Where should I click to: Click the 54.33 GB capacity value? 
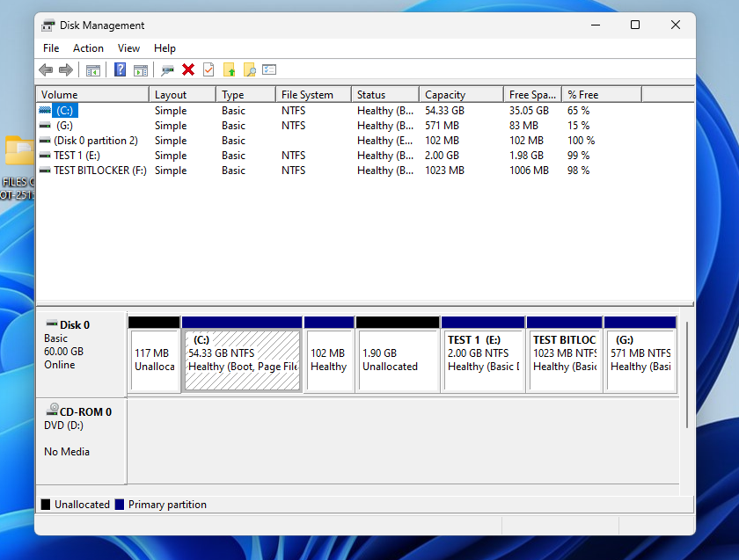click(444, 111)
